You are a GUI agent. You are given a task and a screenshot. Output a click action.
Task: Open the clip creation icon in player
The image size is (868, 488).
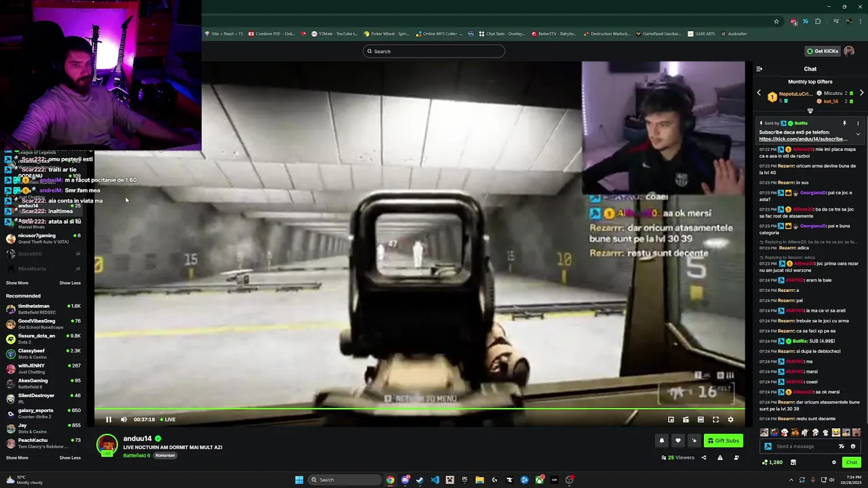pos(686,420)
